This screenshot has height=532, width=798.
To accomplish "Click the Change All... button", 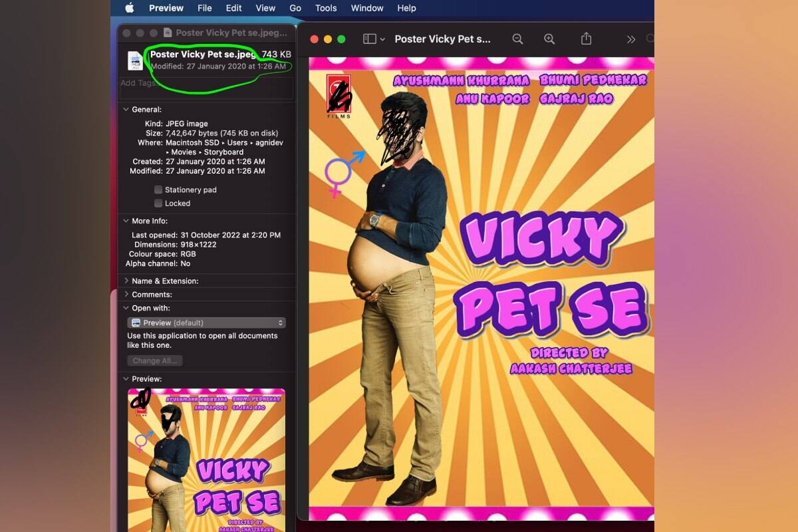I will tap(154, 360).
